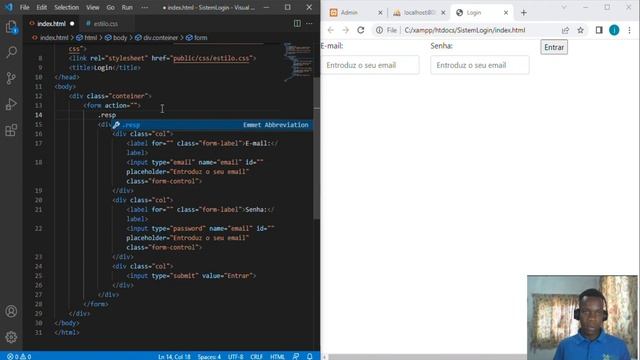This screenshot has width=640, height=360.
Task: Open the Extensions view
Action: (11, 130)
